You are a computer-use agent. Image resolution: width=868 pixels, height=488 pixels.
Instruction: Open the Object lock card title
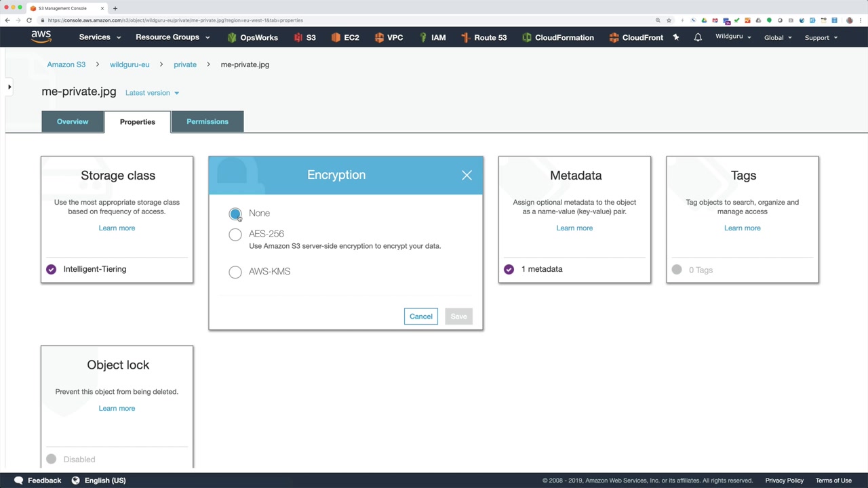coord(118,365)
